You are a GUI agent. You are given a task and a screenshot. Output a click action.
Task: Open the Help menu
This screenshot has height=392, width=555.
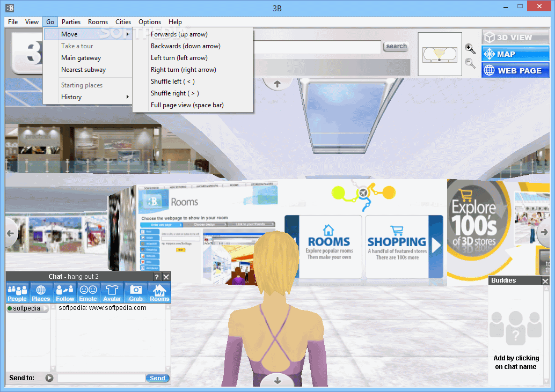coord(175,22)
